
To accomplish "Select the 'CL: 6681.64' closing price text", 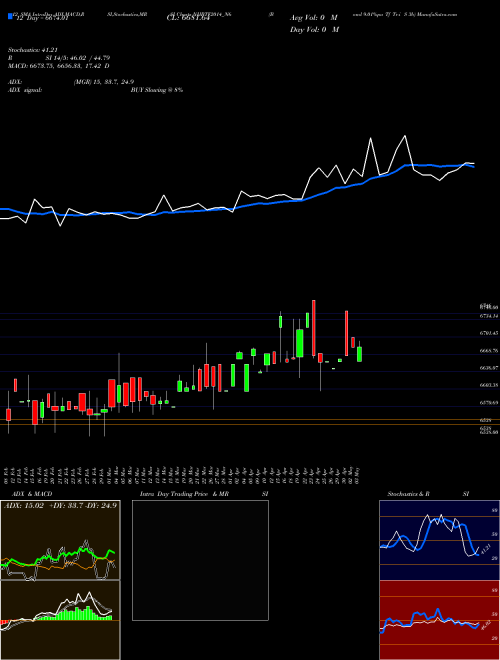I will (188, 18).
